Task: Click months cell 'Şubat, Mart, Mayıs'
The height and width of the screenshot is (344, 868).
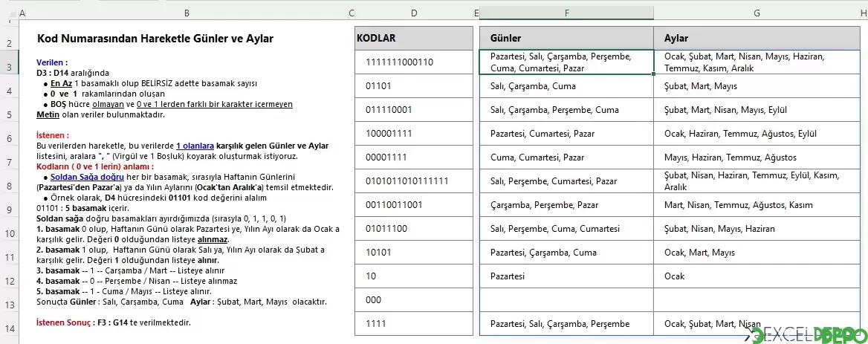Action: 757,86
